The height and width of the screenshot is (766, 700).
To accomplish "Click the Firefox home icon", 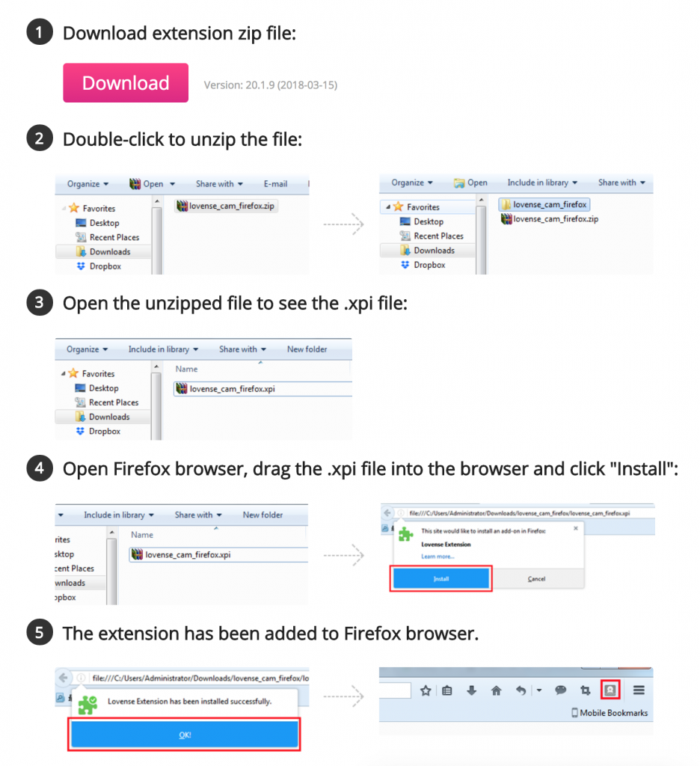I will click(496, 690).
